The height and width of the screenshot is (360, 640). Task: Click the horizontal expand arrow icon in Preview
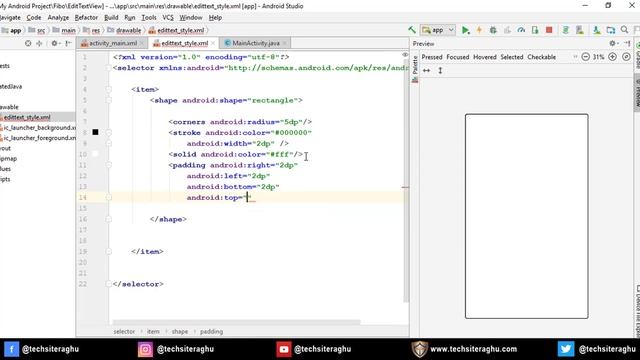[x=426, y=71]
